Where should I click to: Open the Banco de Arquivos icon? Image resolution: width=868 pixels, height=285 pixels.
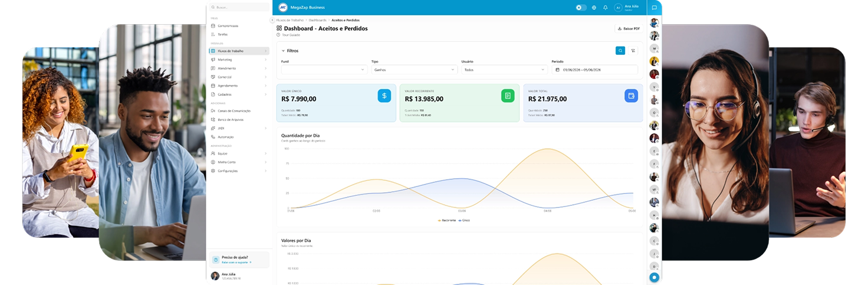click(213, 120)
